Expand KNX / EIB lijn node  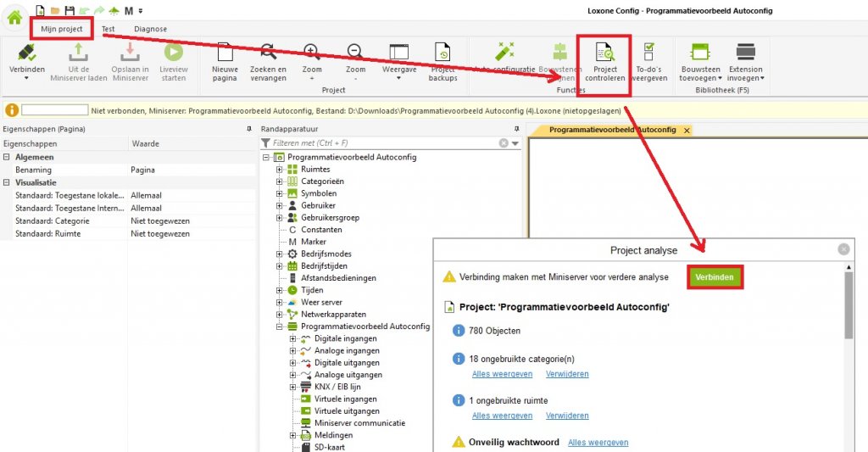(x=292, y=388)
